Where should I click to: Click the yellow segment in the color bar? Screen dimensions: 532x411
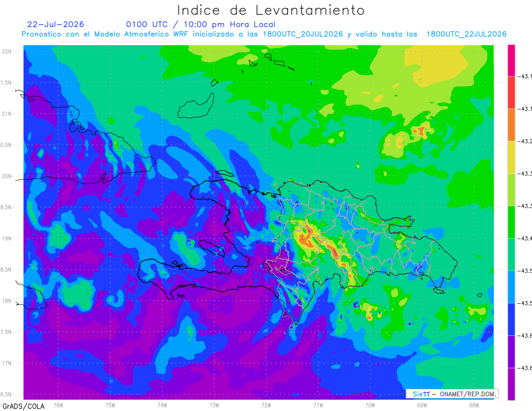pyautogui.click(x=511, y=157)
